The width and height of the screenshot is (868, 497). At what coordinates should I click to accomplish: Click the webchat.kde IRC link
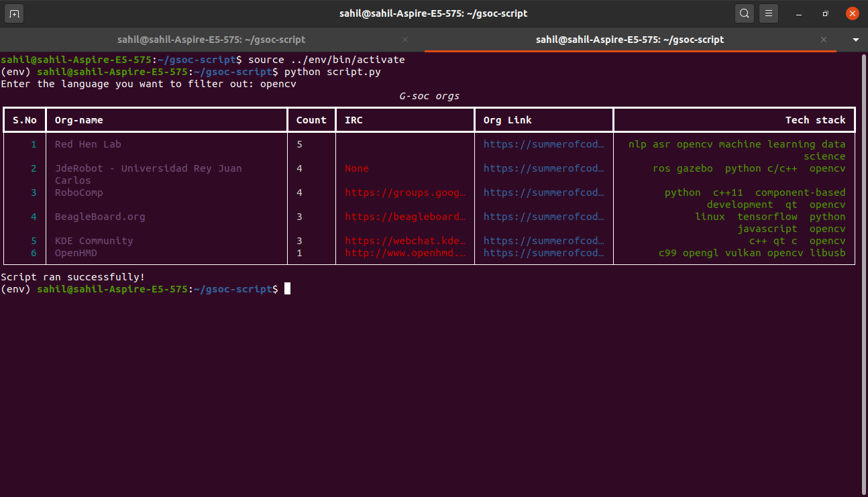405,241
